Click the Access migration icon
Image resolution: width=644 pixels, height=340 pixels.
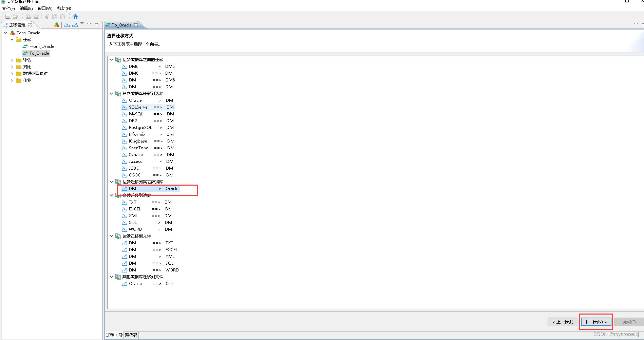click(x=125, y=162)
